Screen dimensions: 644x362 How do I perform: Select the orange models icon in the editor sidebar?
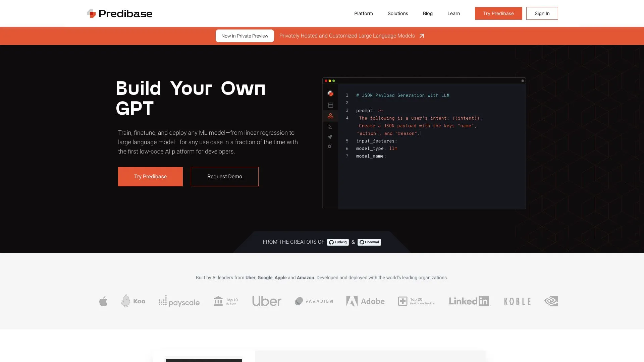click(330, 116)
